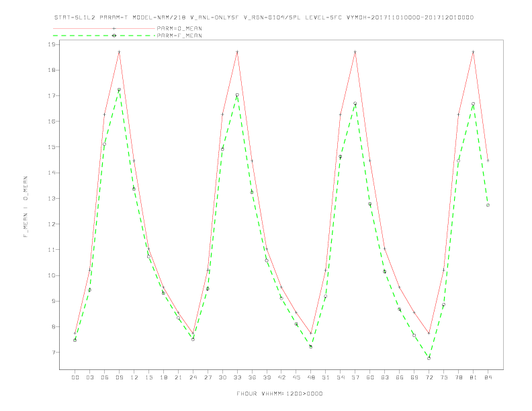Viewport: 532px width, 411px height.
Task: Click the x-axis tick label 45
Action: click(x=296, y=377)
